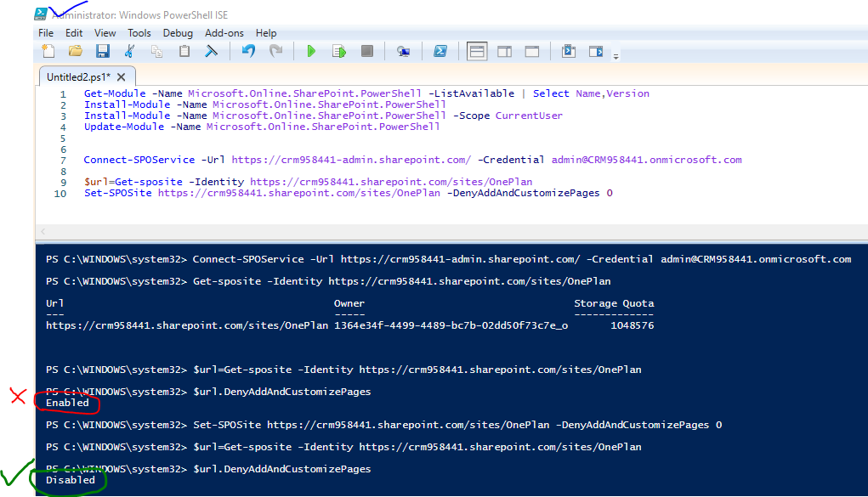The image size is (868, 497).
Task: Start PowerShell.exe with the blue console icon
Action: tap(440, 52)
